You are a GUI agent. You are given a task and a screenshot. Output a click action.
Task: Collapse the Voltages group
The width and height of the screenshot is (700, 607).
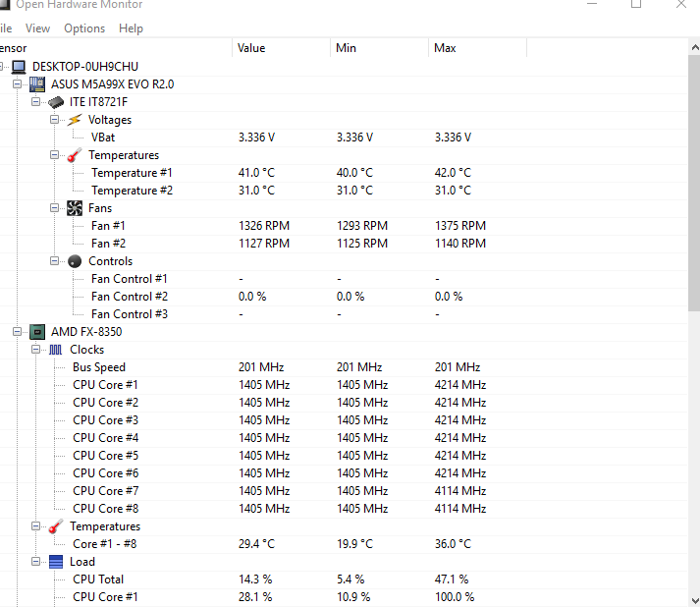[54, 119]
